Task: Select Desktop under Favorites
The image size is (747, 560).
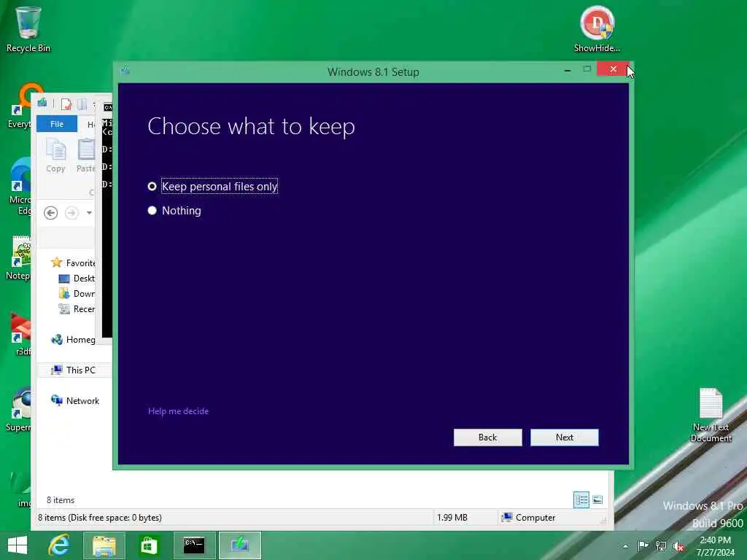Action: [x=77, y=279]
